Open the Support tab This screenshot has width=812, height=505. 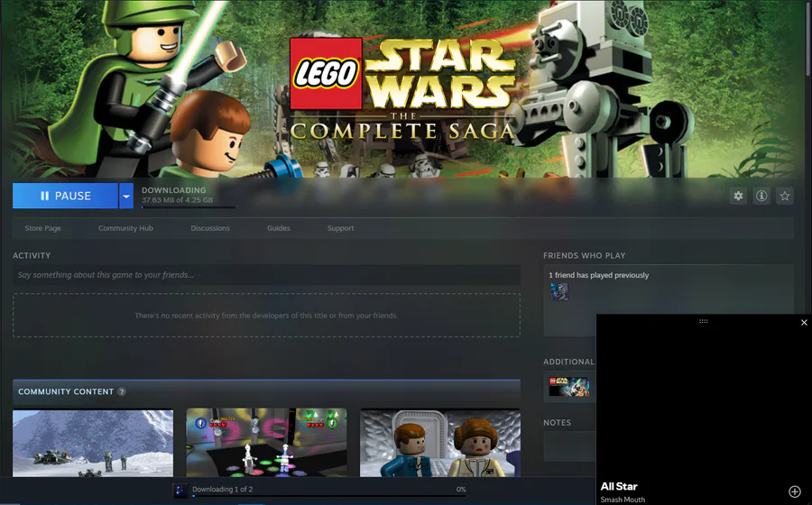pyautogui.click(x=341, y=228)
